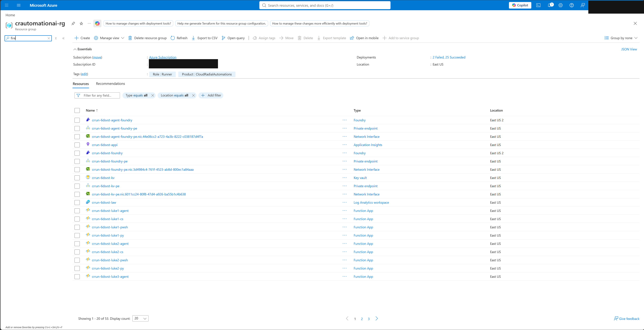The width and height of the screenshot is (644, 330).
Task: Open row menu for crrun-6dsvst-kv
Action: pyautogui.click(x=344, y=178)
